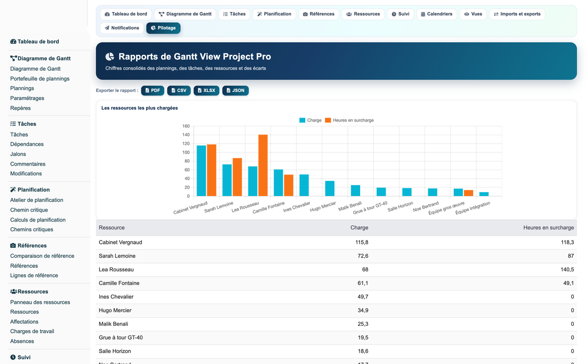
Task: Open Commentaires in the sidebar
Action: coord(28,164)
